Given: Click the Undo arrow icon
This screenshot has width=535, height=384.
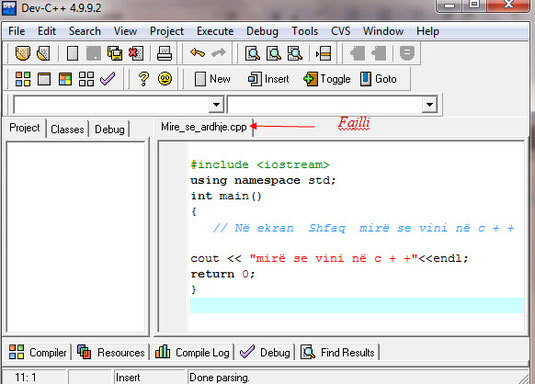Looking at the screenshot, I should coord(197,53).
